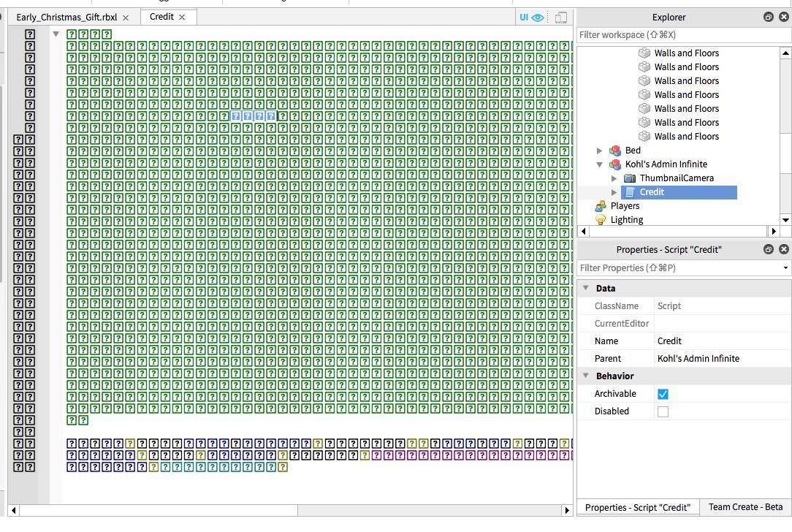792x532 pixels.
Task: Switch to the Early_Christmas_Gift.rbxl tab
Action: 66,18
